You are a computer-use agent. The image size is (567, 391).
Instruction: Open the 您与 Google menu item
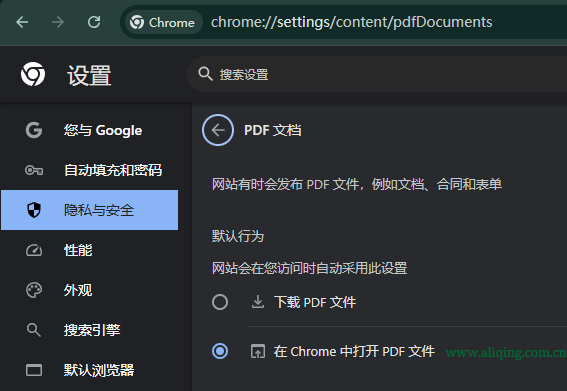[89, 130]
